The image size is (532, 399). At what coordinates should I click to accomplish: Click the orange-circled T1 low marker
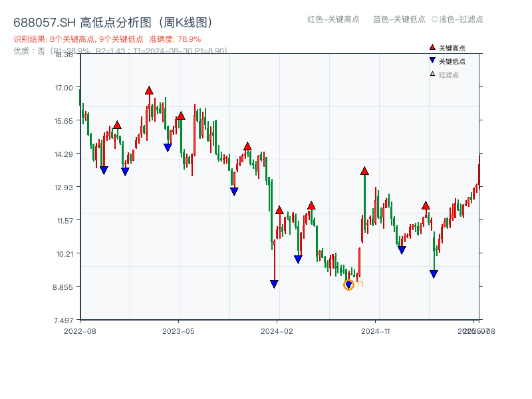point(348,285)
